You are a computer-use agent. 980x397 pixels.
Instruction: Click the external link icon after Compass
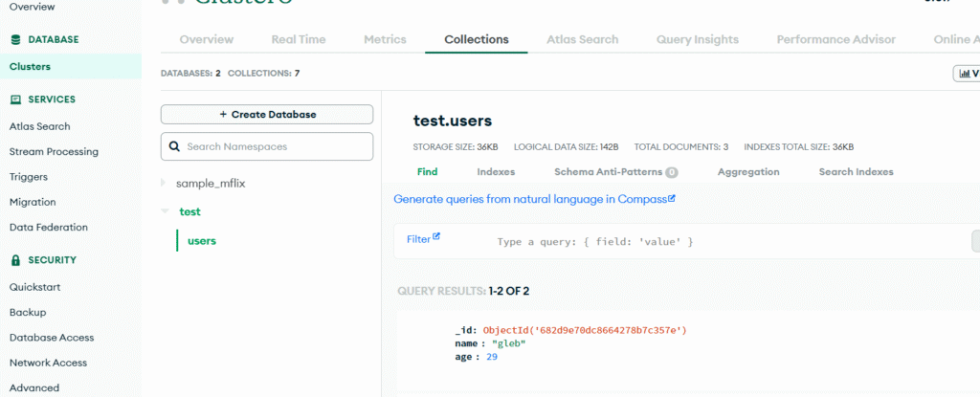[x=672, y=199]
